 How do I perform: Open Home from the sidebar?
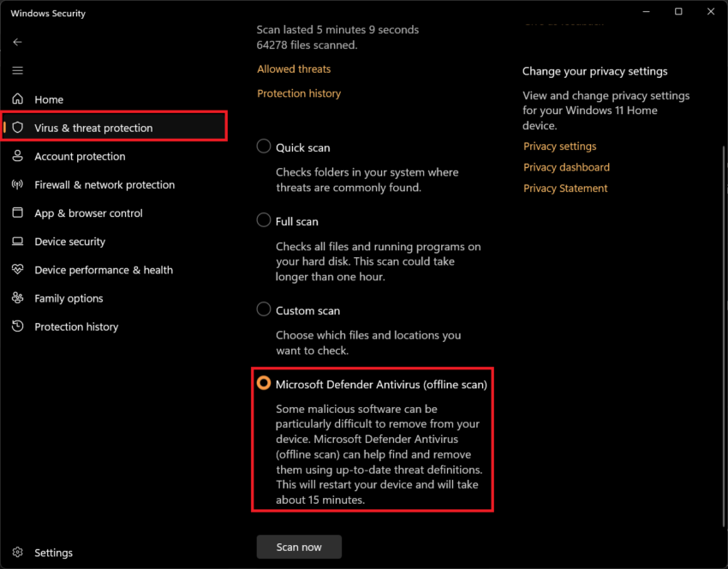[x=49, y=99]
